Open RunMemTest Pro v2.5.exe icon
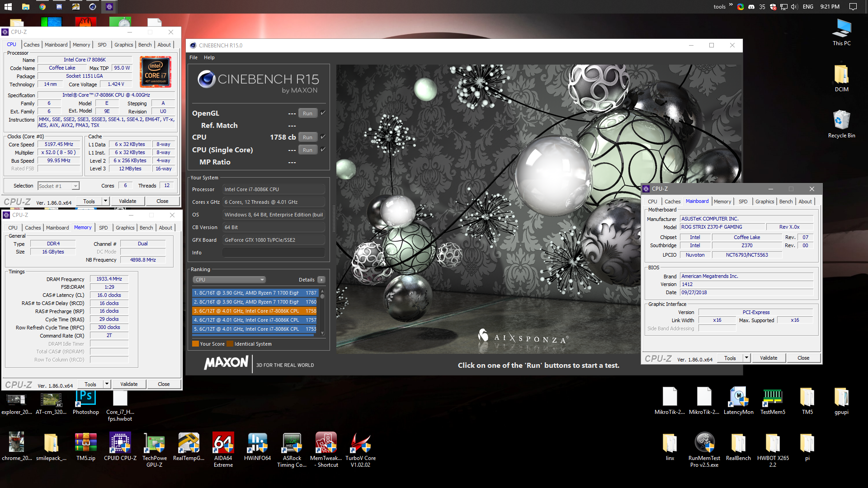This screenshot has width=868, height=488. (x=704, y=450)
